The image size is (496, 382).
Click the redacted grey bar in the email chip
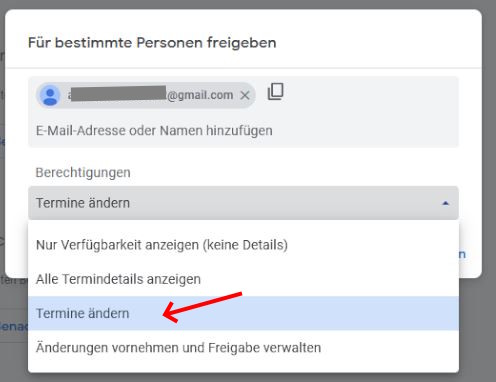point(118,93)
